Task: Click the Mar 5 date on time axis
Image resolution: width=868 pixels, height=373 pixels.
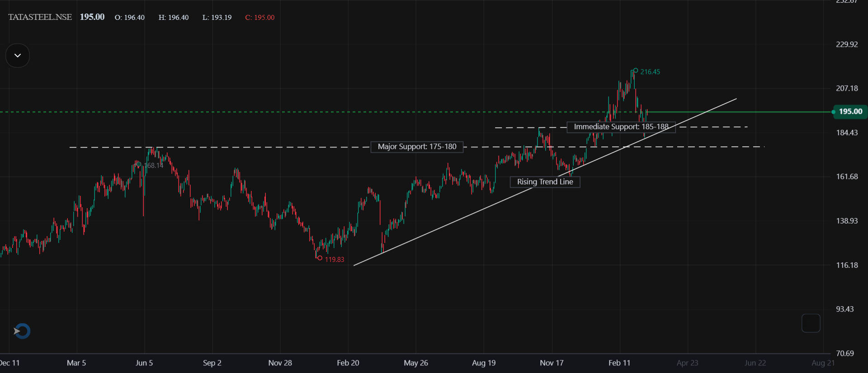Action: pos(76,363)
